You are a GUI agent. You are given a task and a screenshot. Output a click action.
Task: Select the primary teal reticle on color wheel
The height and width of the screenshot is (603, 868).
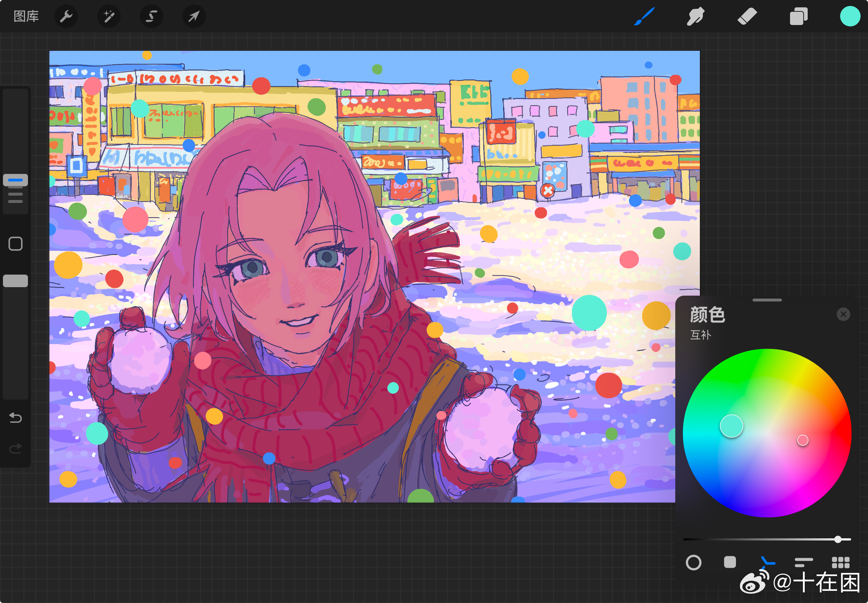[x=731, y=426]
